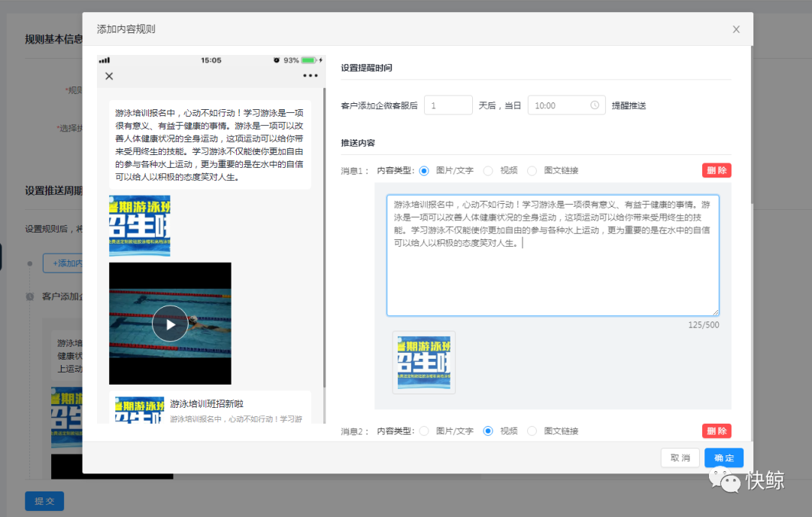812x517 pixels.
Task: Close the 添加内容规则 dialog with X
Action: pos(736,29)
